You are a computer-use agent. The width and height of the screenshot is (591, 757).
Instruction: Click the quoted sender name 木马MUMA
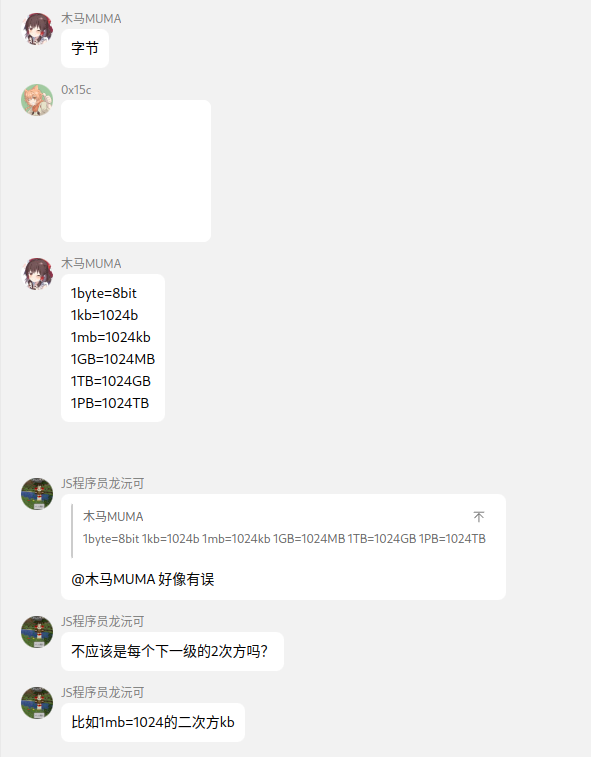click(113, 517)
